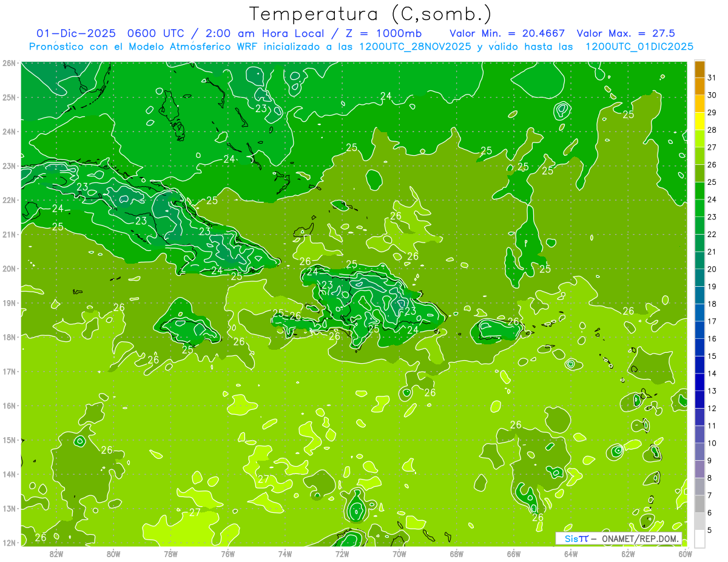Viewport: 728px width, 562px height.
Task: Click the blue legend swatch between 13 and 14
Action: click(x=699, y=382)
